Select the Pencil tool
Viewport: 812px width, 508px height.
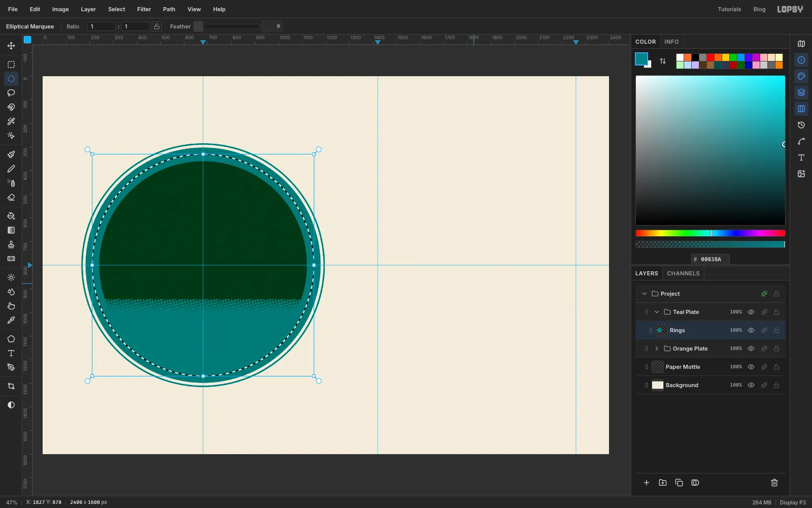(11, 169)
